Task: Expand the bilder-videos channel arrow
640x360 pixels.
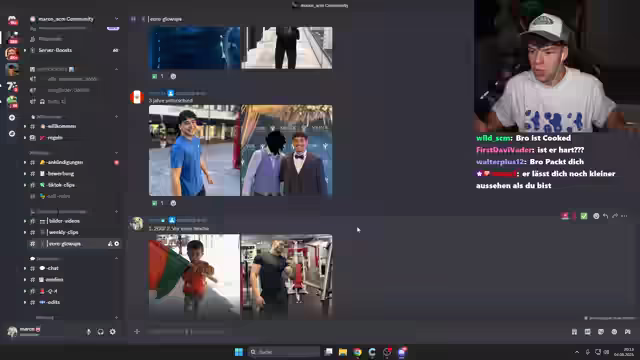Action: click(25, 221)
